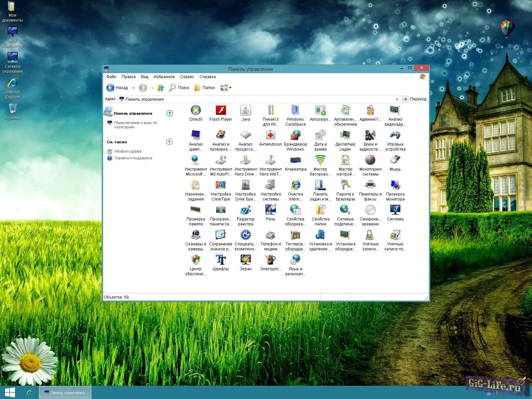Open Брандмауэр Windows (Windows Firewall)

[295, 136]
